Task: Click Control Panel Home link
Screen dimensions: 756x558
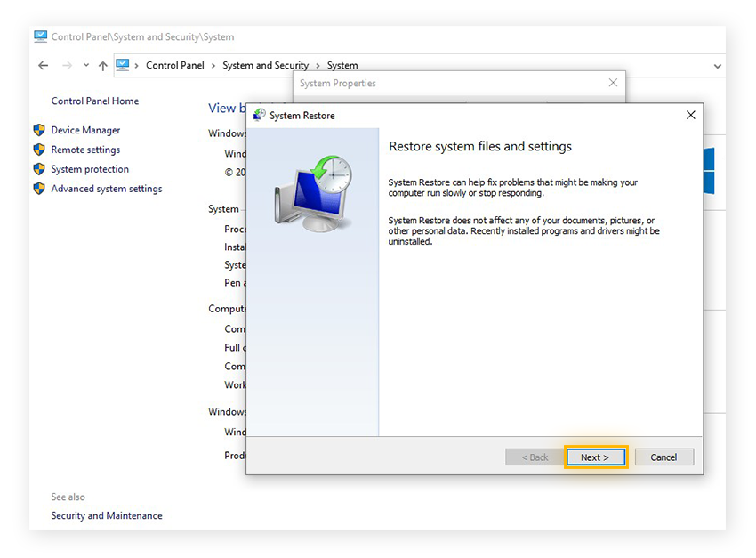Action: click(x=94, y=101)
